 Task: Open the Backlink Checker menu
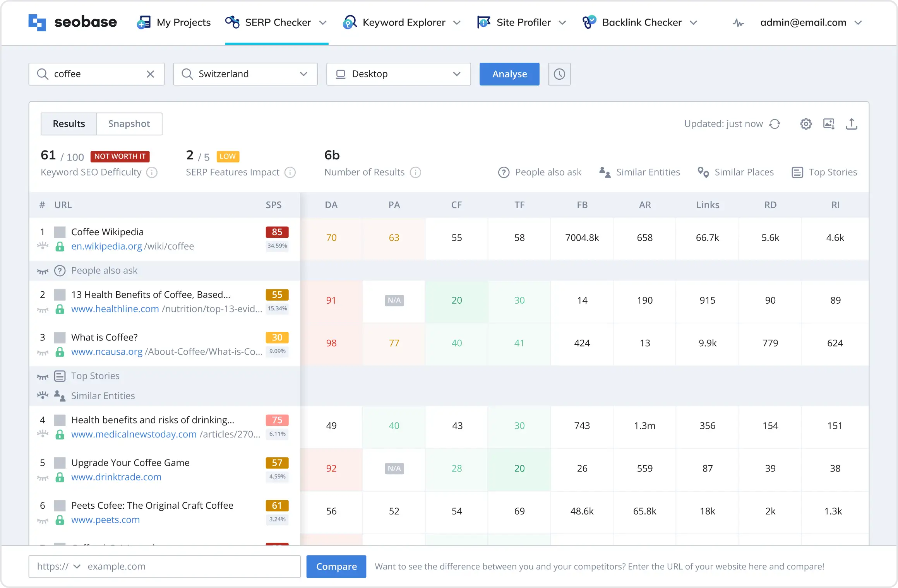(x=640, y=22)
